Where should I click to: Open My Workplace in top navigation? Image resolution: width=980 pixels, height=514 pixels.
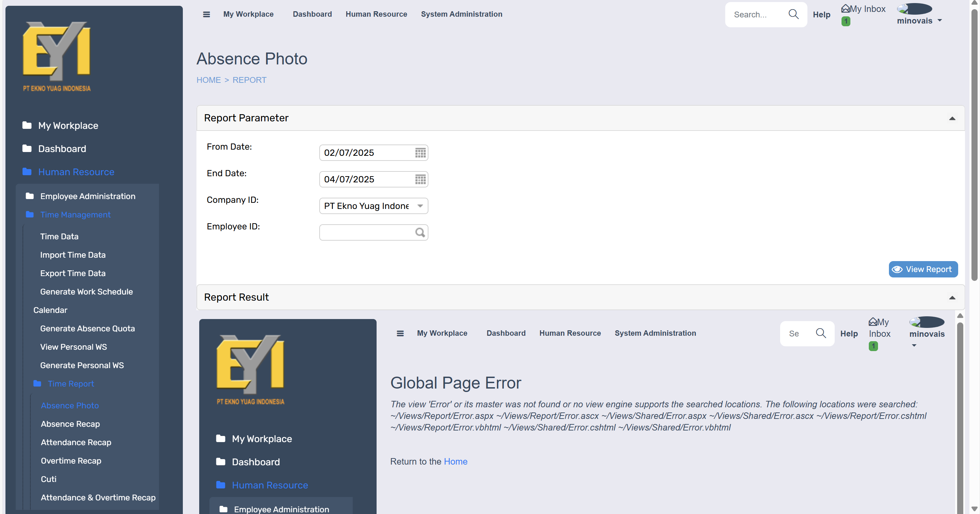[x=248, y=14]
